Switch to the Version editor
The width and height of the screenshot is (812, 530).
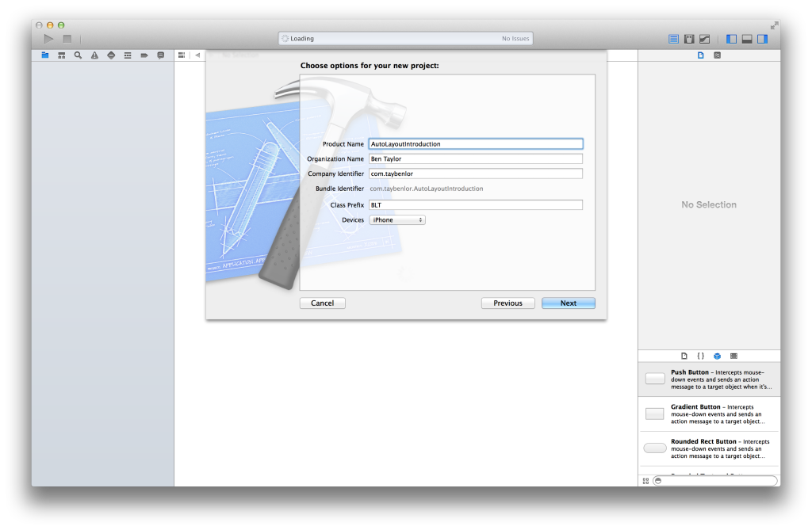click(705, 39)
